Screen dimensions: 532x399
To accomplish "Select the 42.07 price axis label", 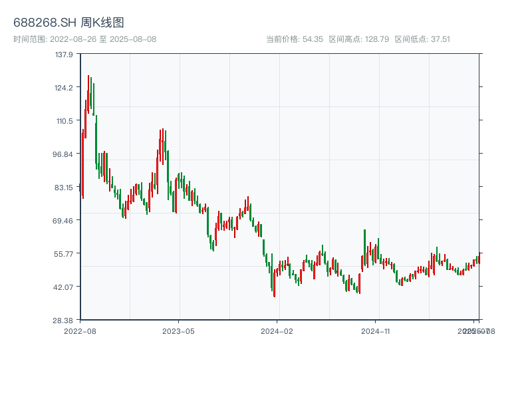I will pos(64,287).
